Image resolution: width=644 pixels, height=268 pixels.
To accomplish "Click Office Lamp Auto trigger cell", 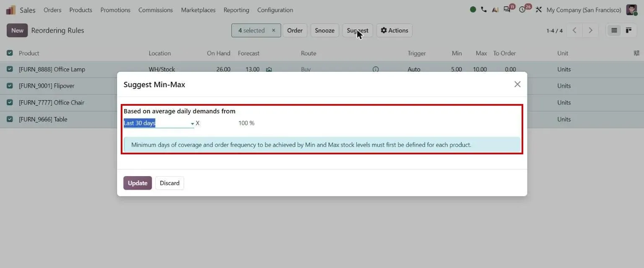I will coord(414,69).
